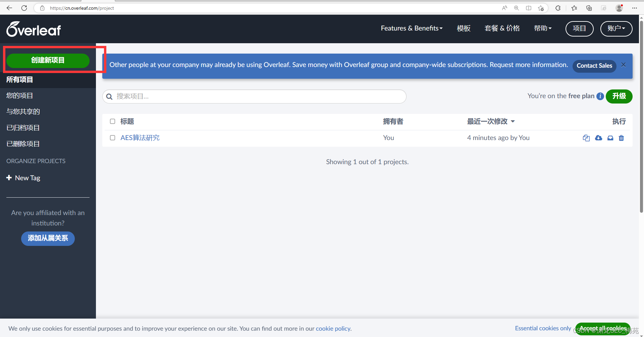Viewport: 644px width, 337px height.
Task: Open the cookie policy link
Action: tap(333, 329)
